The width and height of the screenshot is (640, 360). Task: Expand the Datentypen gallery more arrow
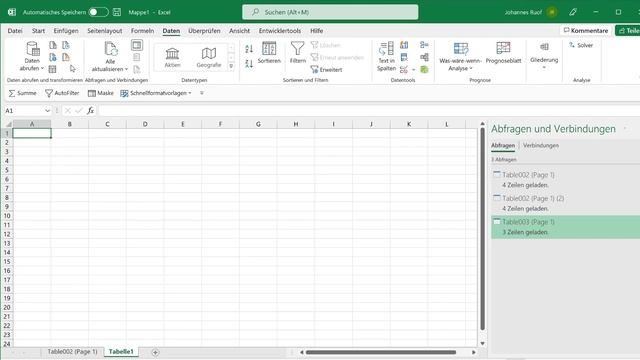point(231,66)
